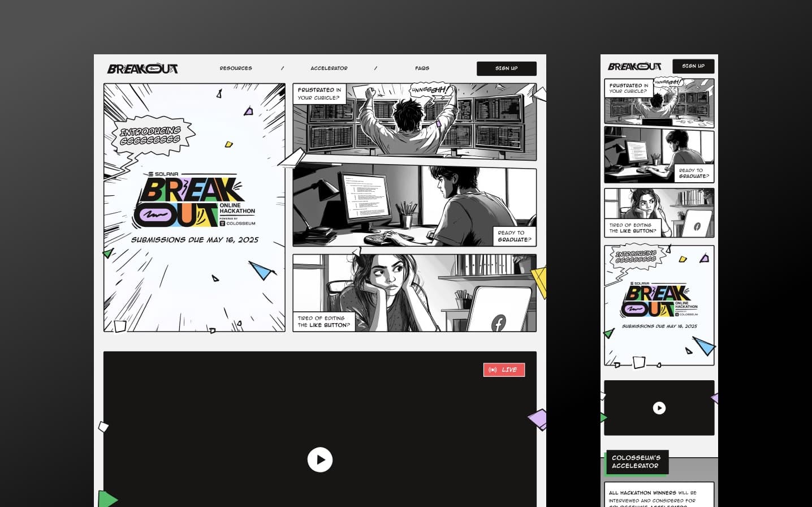Click the mobile Solana Breakout hackathon logo
This screenshot has height=507, width=812.
click(659, 299)
